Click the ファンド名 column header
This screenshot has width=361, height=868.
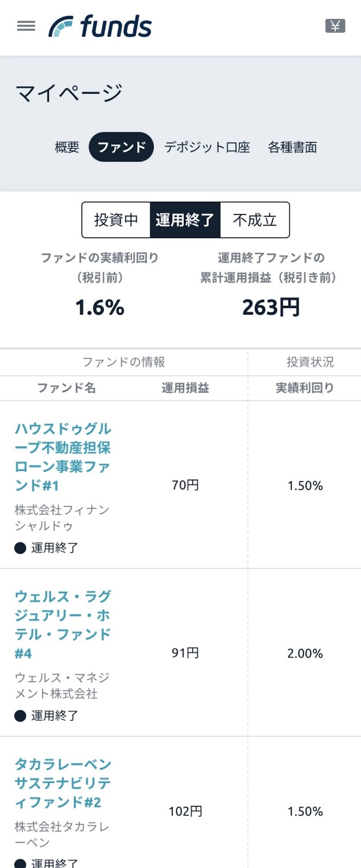coord(66,388)
